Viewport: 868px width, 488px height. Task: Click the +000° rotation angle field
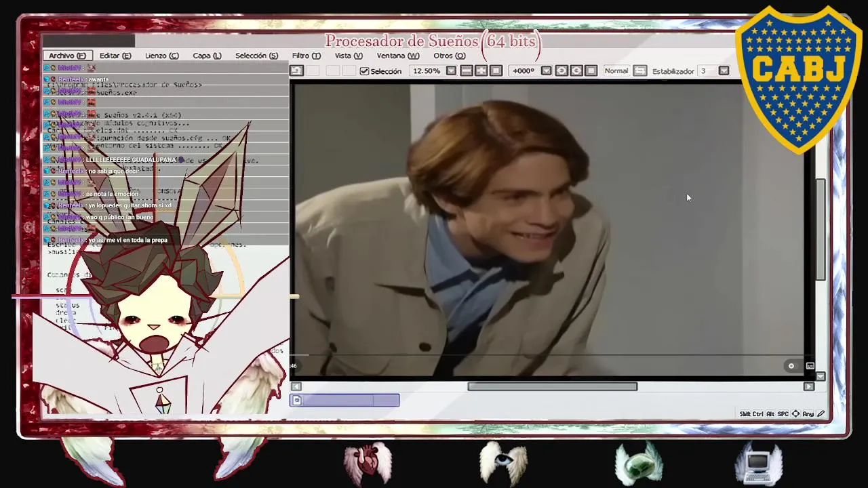(x=524, y=71)
